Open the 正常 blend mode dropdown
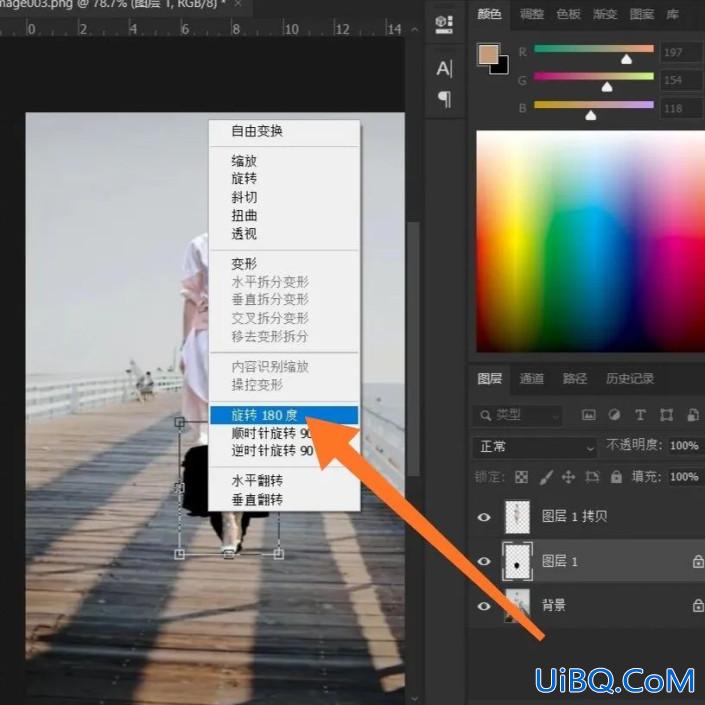Viewport: 705px width, 705px height. [x=535, y=447]
